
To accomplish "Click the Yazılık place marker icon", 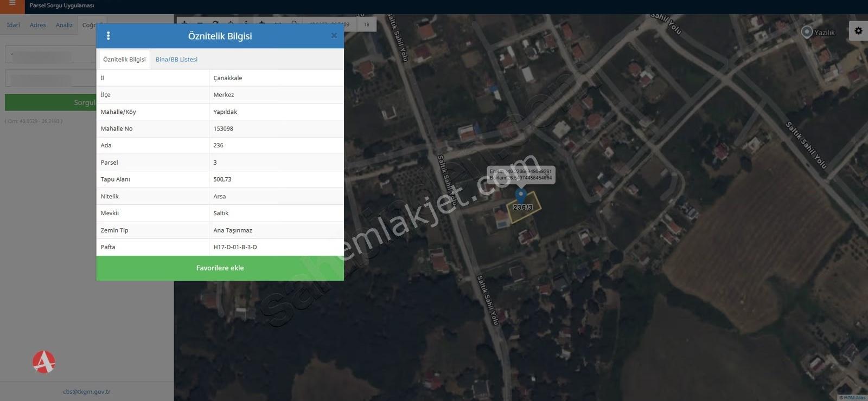I will [x=807, y=32].
